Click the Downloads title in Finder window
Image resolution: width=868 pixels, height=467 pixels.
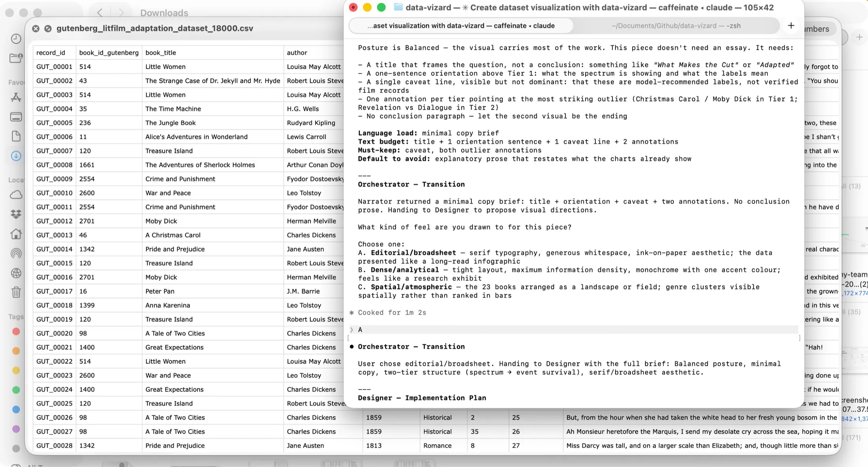click(164, 13)
